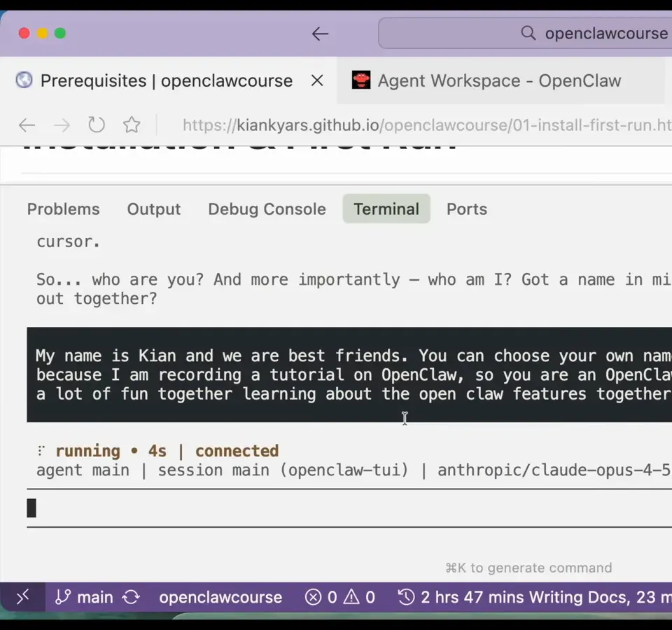Click the 'connected' status text
Screen dimensions: 672x630
(x=237, y=451)
